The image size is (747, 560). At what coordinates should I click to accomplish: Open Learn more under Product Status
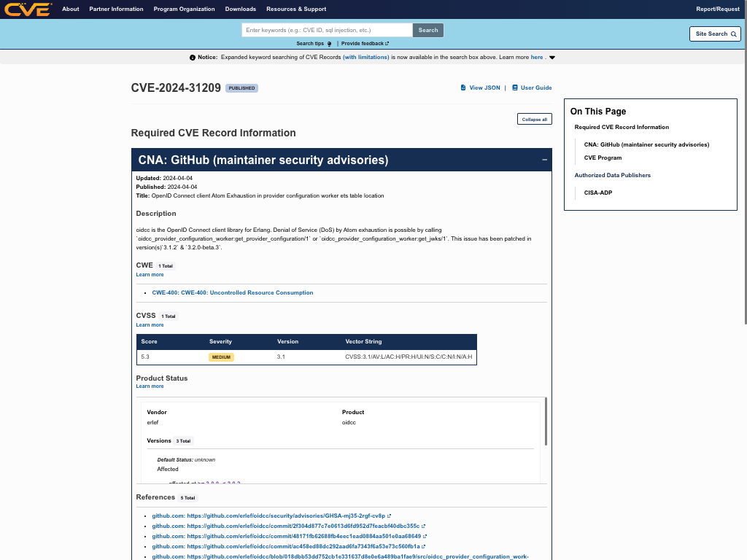point(150,386)
